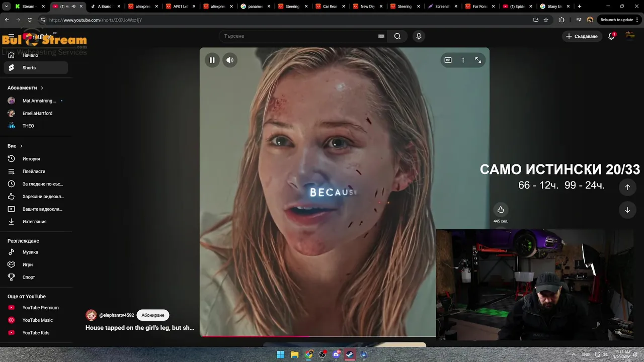
Task: Open the Windows Start menu
Action: 280,354
